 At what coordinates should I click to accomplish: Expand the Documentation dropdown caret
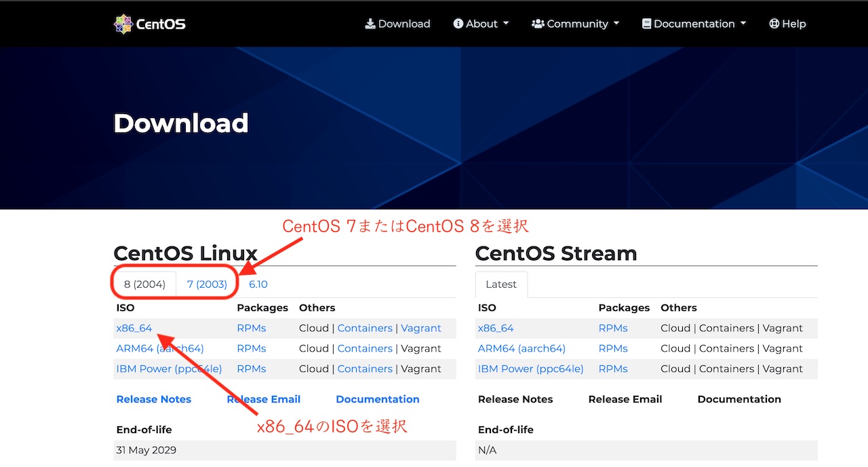click(x=743, y=24)
